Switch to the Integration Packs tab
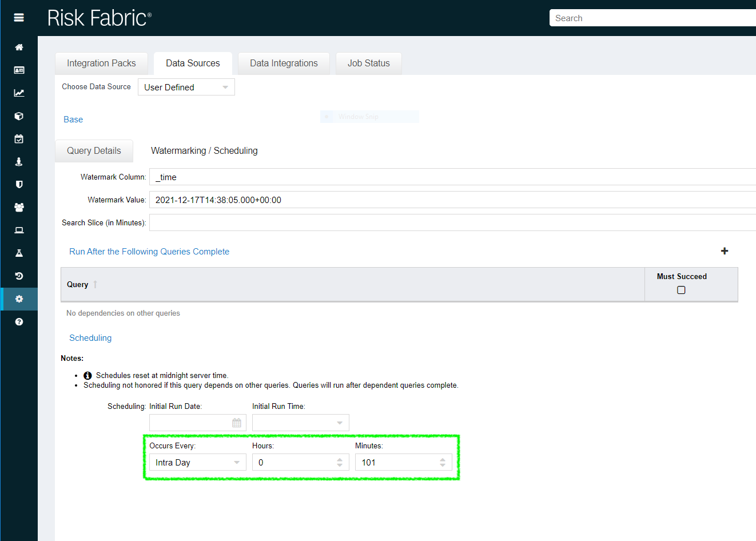This screenshot has height=541, width=756. (101, 63)
